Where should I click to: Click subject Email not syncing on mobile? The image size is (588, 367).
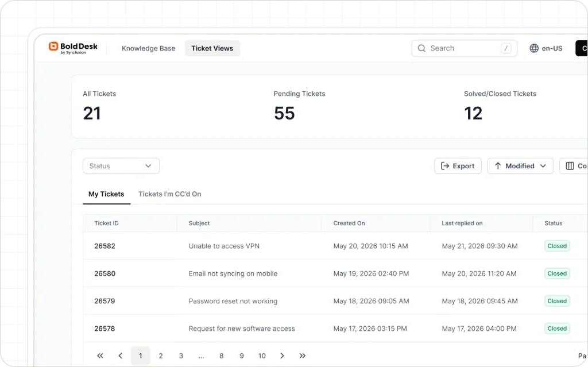tap(233, 273)
